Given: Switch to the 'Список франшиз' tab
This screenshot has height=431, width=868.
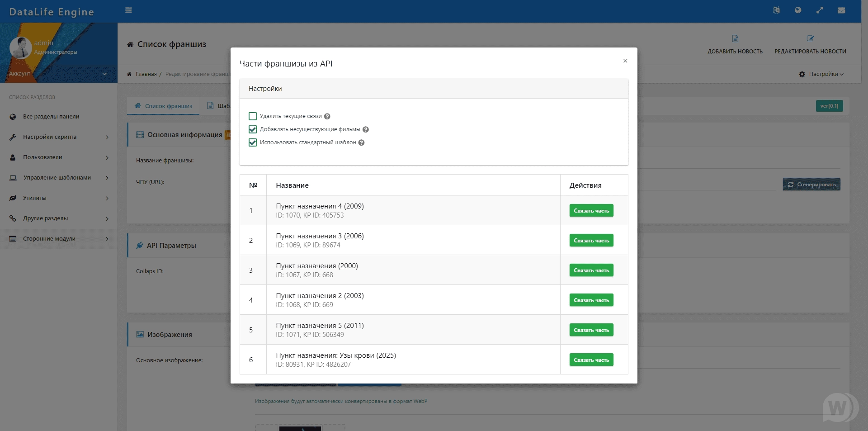Looking at the screenshot, I should click(164, 106).
